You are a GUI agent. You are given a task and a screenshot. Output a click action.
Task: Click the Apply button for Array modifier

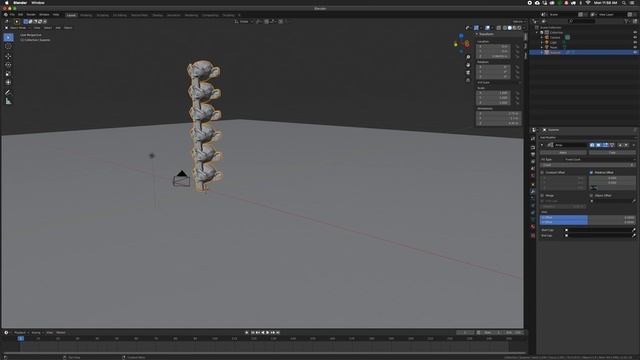(563, 153)
